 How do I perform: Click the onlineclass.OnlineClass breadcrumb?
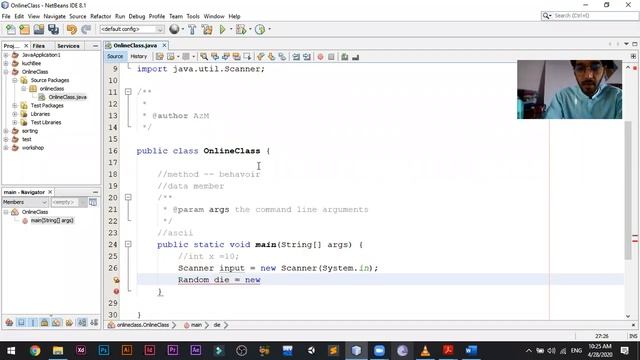pos(142,325)
